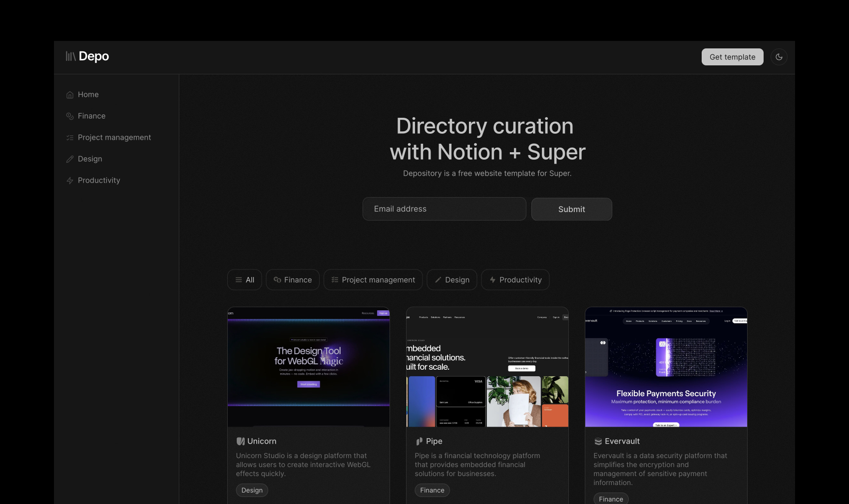Click the Design tag on Unicorn card

[252, 491]
